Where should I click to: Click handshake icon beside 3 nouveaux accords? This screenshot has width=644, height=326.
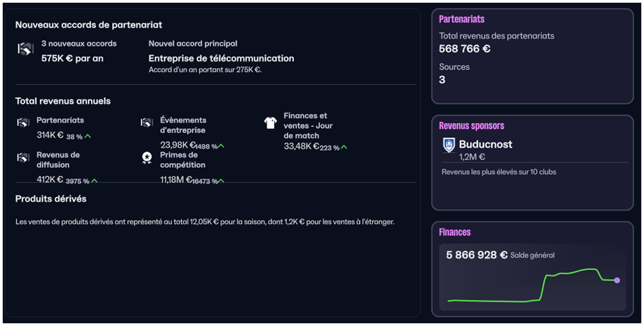25,50
